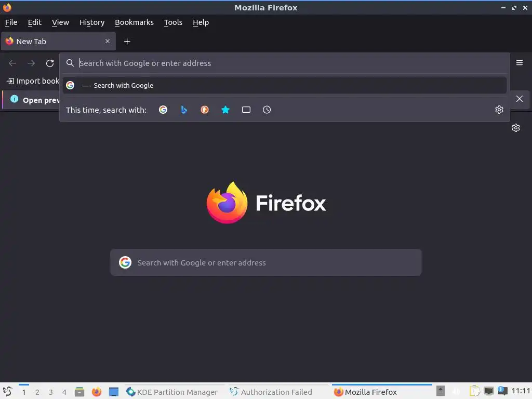
Task: Click the show desktop taskbar icon
Action: click(114, 392)
